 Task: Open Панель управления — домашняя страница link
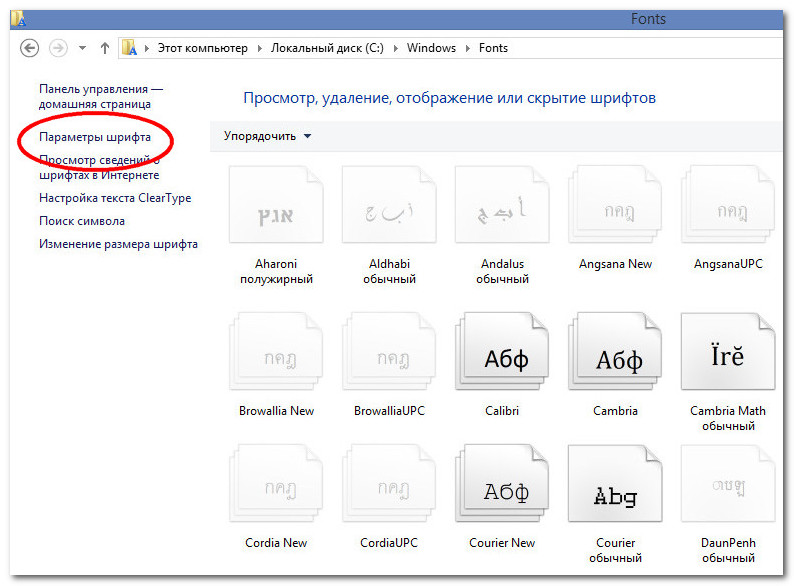point(101,96)
